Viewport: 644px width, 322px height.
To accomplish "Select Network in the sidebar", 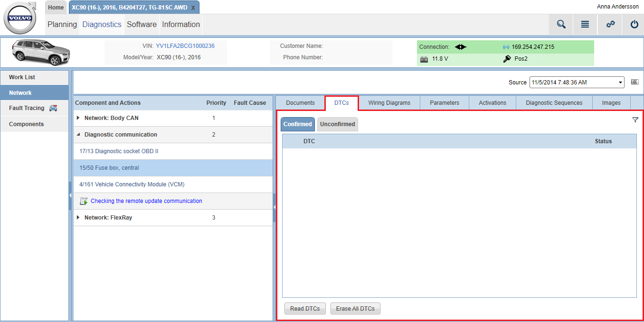I will tap(35, 93).
